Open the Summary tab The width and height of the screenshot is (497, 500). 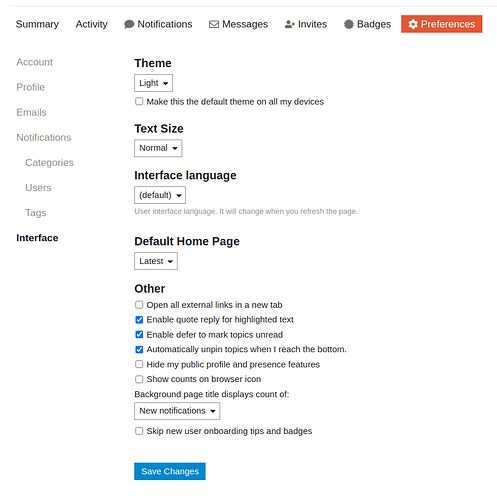[x=37, y=24]
